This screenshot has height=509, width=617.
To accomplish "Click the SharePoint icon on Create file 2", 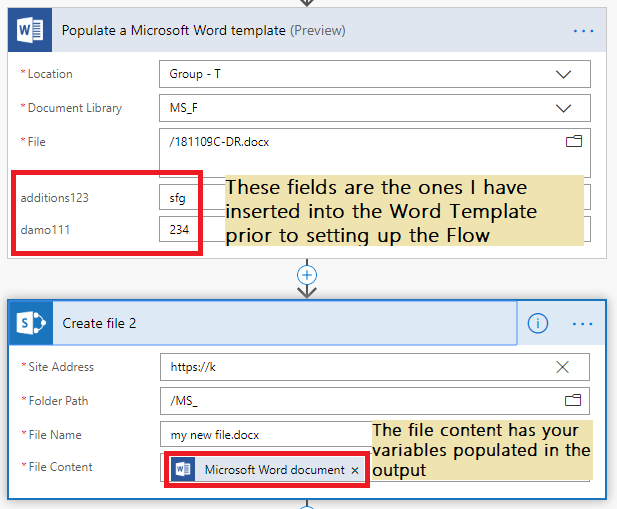I will click(31, 323).
